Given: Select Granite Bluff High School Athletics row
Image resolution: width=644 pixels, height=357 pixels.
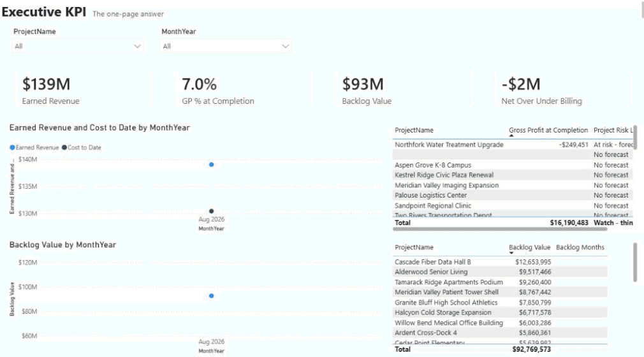Looking at the screenshot, I should (x=500, y=302).
